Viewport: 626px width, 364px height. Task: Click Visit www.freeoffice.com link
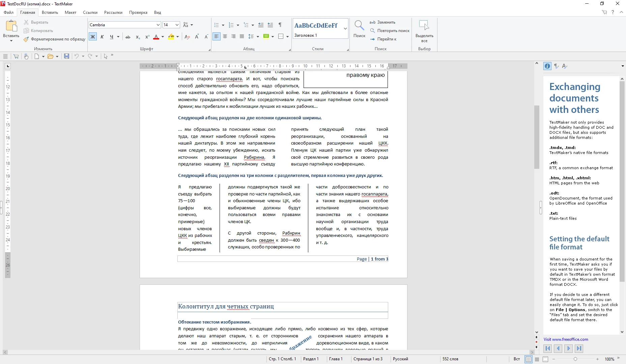pos(566,339)
